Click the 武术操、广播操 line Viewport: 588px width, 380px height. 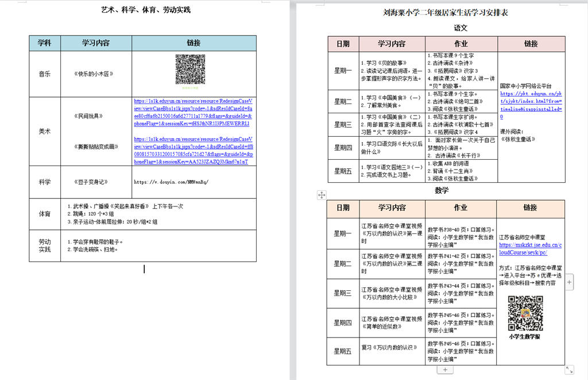point(125,206)
